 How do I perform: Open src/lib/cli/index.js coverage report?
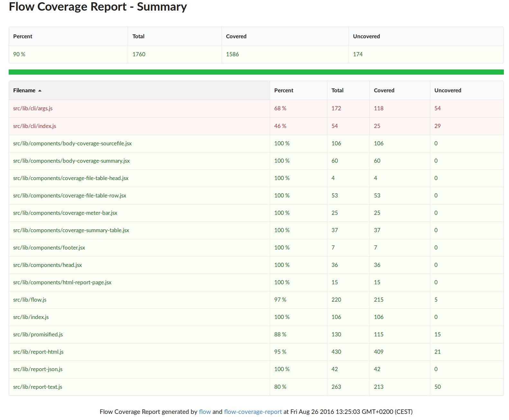coord(34,126)
